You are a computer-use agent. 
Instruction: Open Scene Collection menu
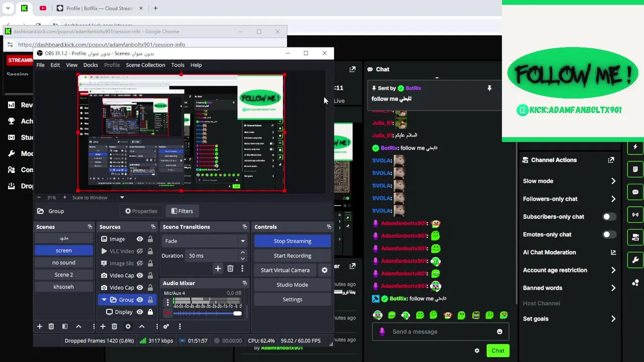(145, 65)
